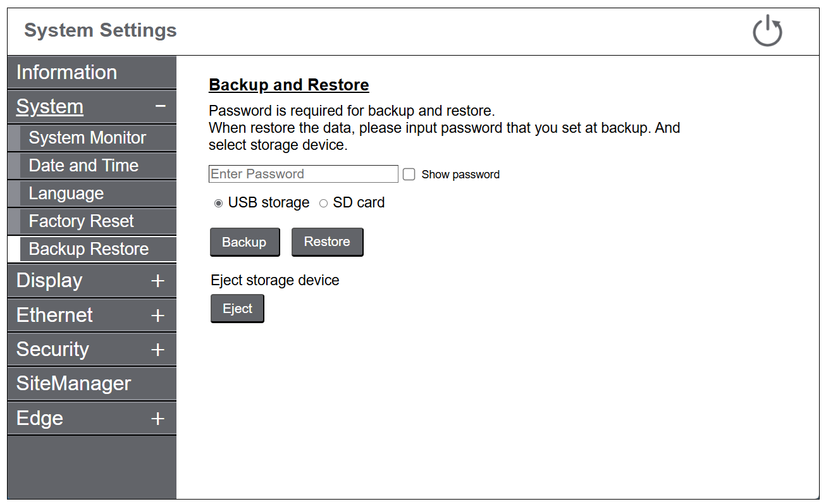The height and width of the screenshot is (504, 826).
Task: Open the Information menu item
Action: click(x=66, y=72)
